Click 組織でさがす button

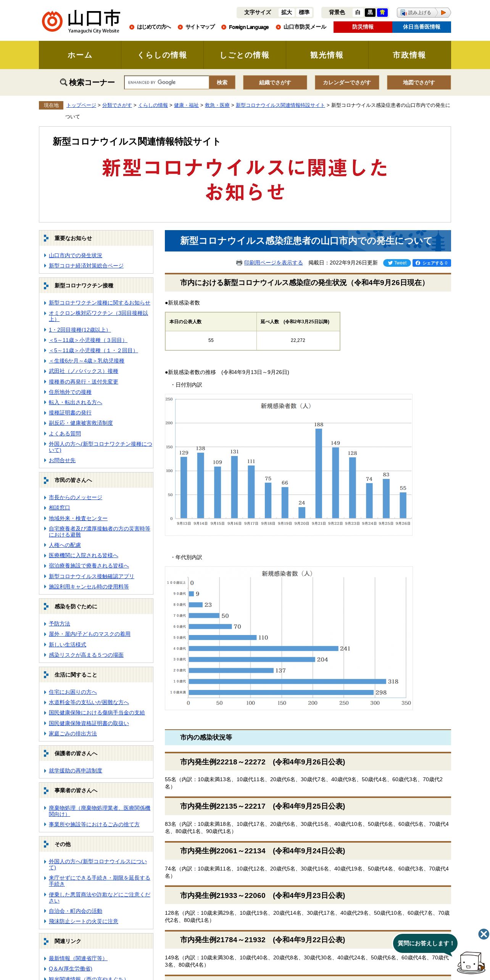(x=275, y=82)
